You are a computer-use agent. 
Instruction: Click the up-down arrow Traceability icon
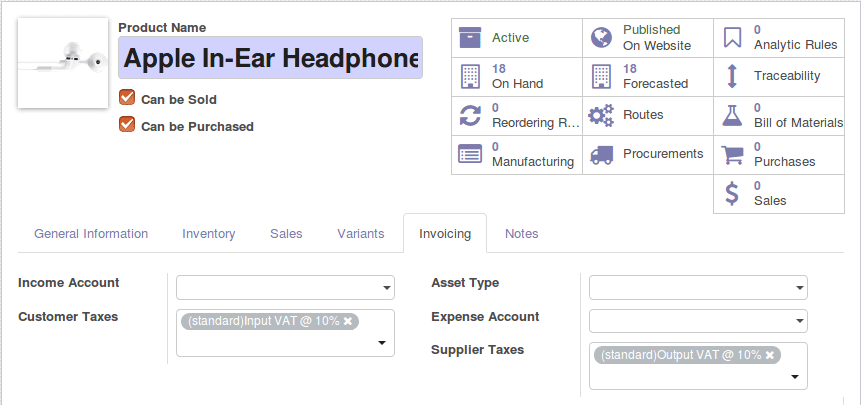pos(731,76)
